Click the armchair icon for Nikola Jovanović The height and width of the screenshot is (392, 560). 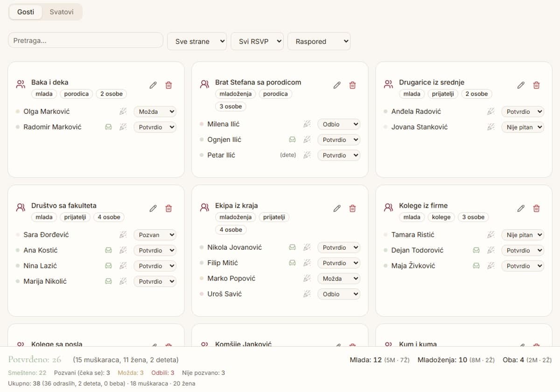[x=292, y=247]
